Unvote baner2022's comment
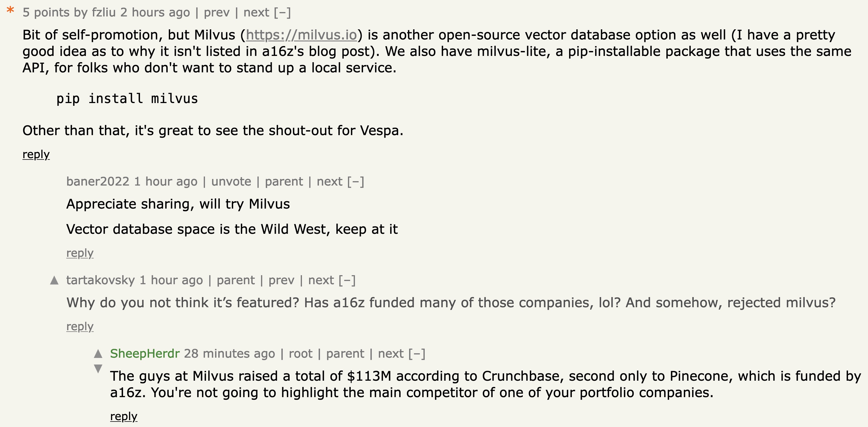The image size is (868, 427). 231,182
